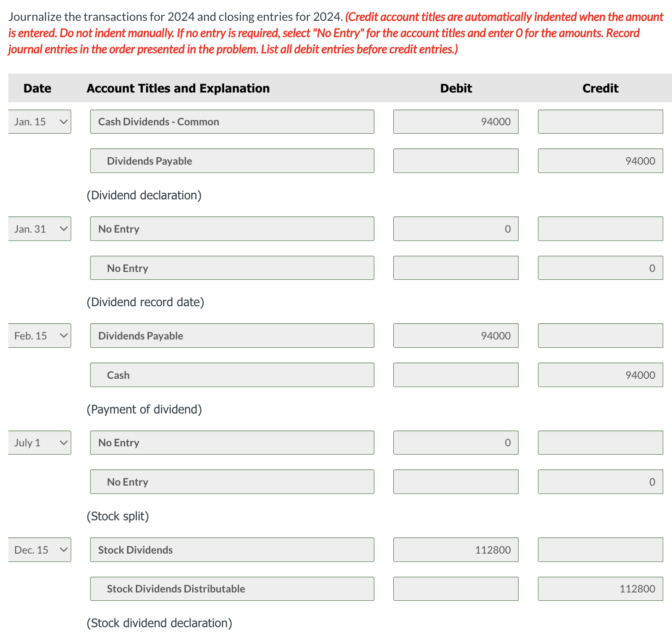Click the 94000 credit amount beside Cash
The width and height of the screenshot is (672, 635).
(600, 375)
